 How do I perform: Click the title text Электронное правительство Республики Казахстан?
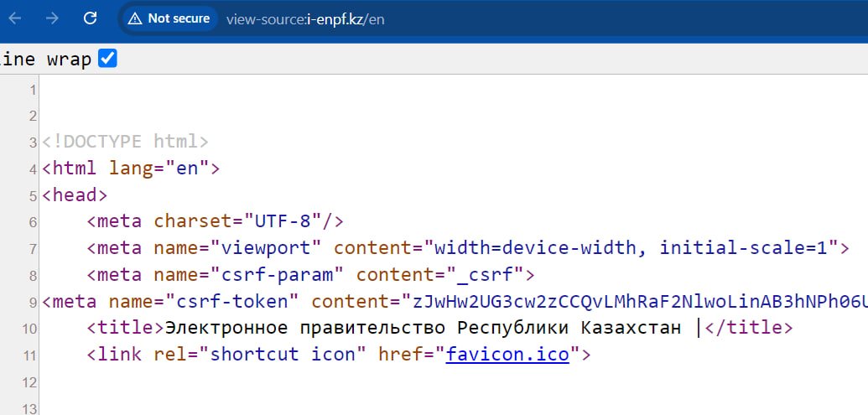[x=423, y=328]
